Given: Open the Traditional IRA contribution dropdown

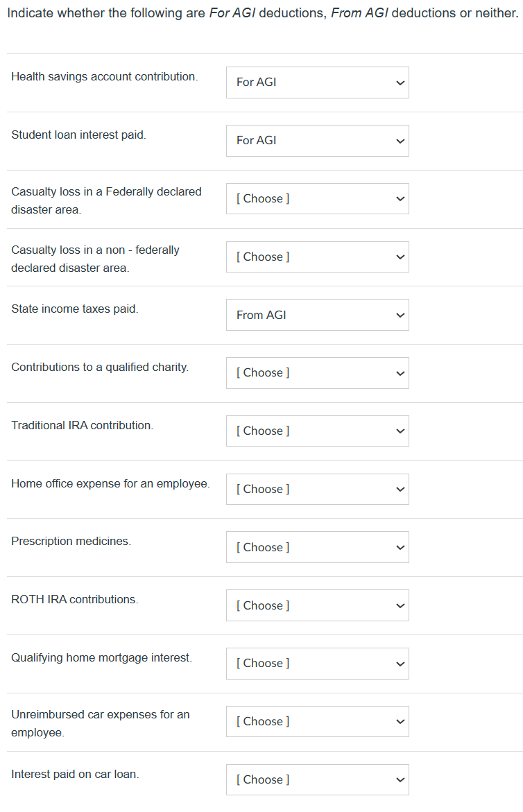Looking at the screenshot, I should coord(317,431).
